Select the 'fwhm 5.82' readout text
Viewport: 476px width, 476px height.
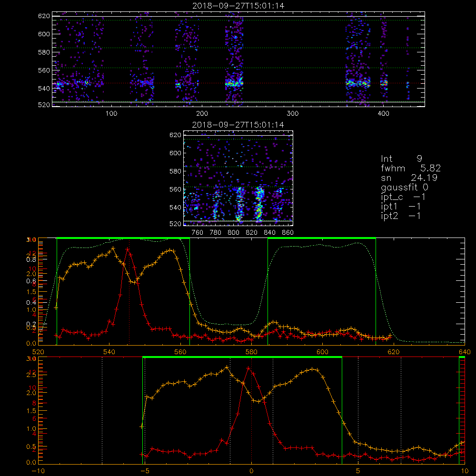coord(411,168)
